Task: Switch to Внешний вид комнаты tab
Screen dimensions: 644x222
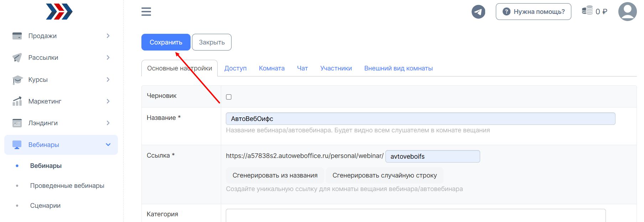Action: (398, 68)
